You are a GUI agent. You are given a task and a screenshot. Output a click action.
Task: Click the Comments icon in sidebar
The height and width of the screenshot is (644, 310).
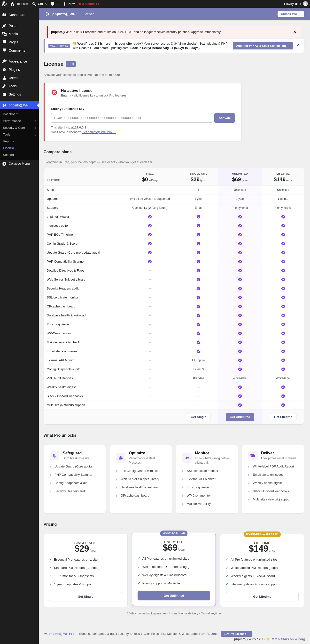(x=4, y=50)
